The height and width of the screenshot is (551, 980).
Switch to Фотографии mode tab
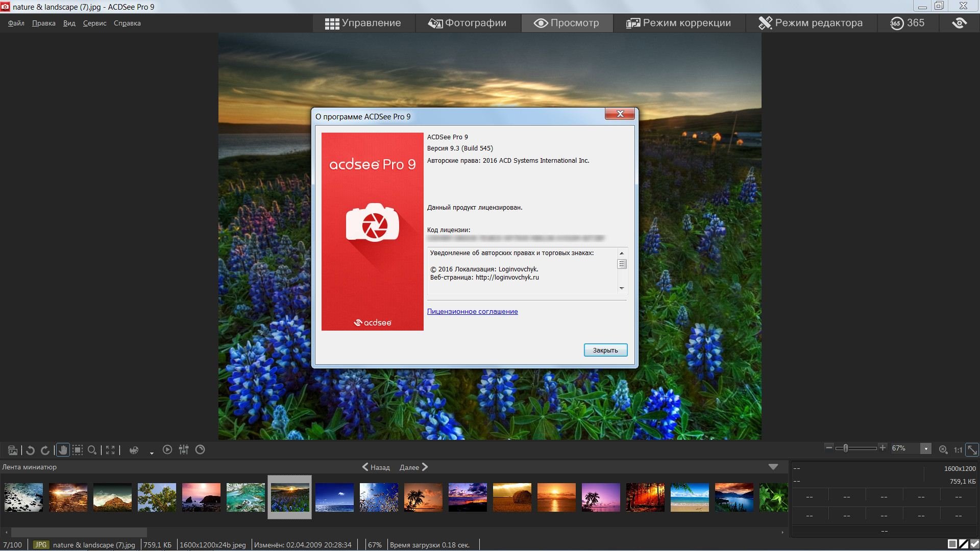468,23
